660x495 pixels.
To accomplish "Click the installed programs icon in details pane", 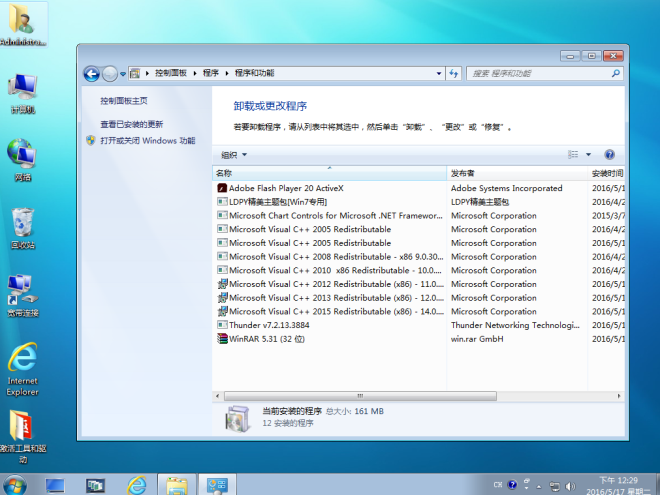I will [x=237, y=419].
